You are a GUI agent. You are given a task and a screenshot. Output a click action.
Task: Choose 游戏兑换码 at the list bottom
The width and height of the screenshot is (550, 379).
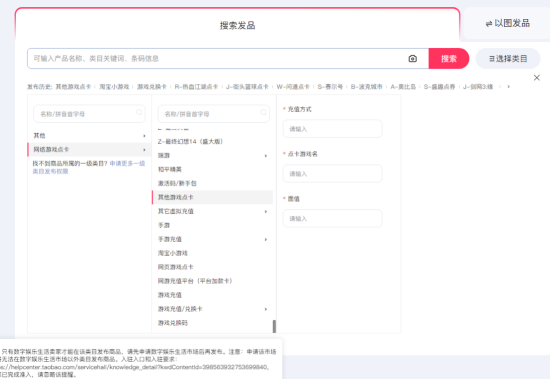(173, 323)
